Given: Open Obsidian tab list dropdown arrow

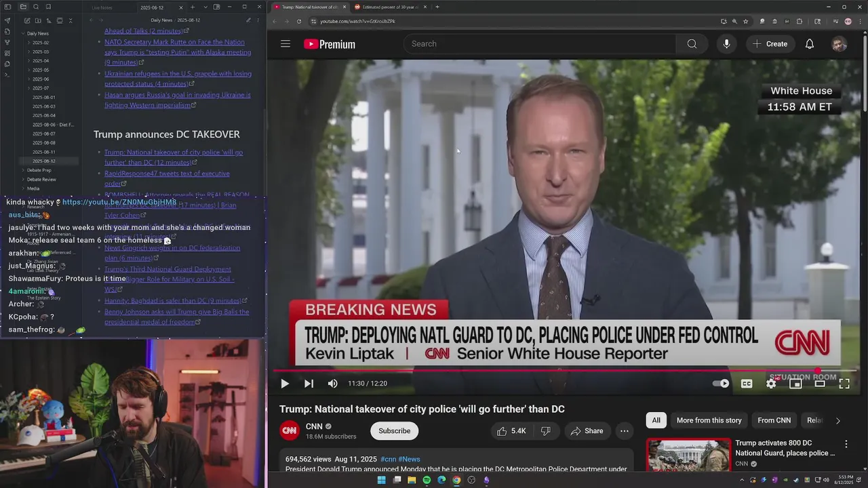Looking at the screenshot, I should [204, 7].
